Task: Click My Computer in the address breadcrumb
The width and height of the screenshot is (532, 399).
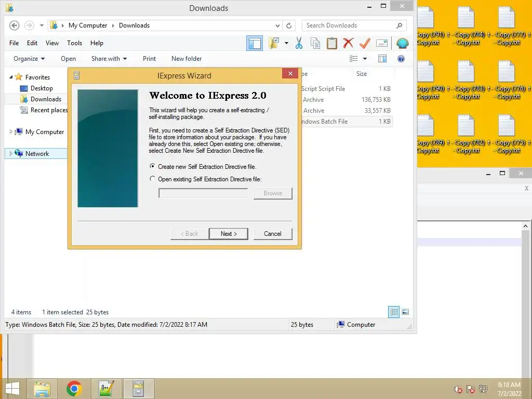Action: coord(87,25)
